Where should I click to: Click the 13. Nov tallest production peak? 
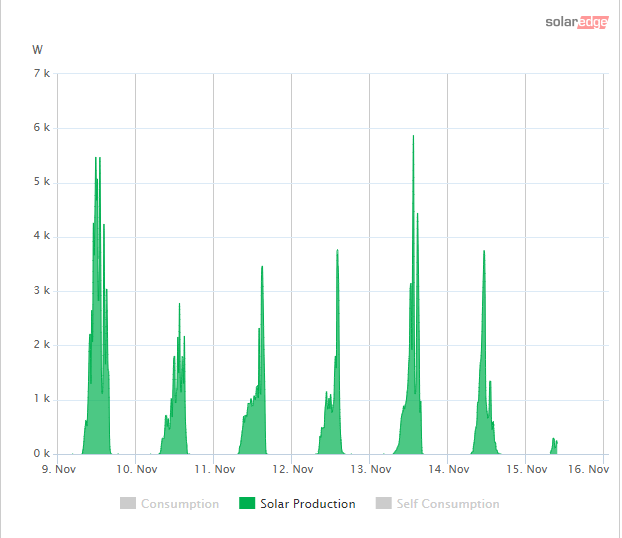click(x=413, y=137)
